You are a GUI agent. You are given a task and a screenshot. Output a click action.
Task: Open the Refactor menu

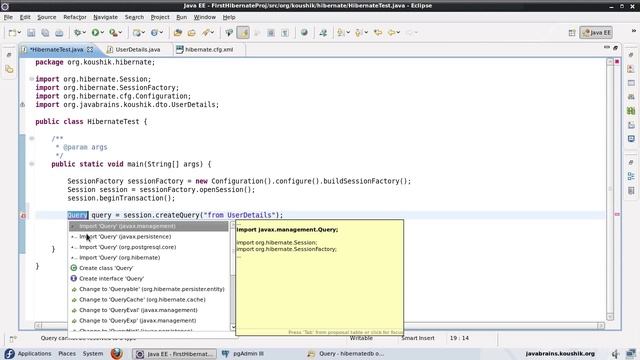(75, 17)
